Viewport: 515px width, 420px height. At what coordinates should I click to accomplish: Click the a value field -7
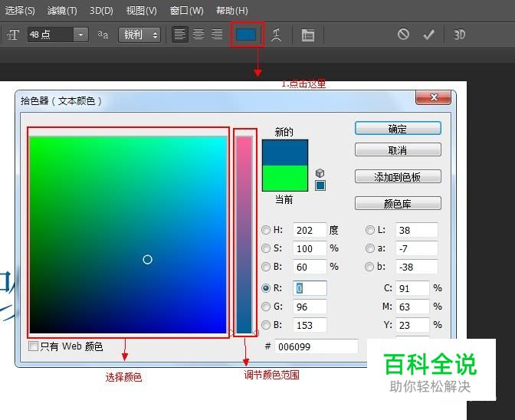(x=416, y=248)
